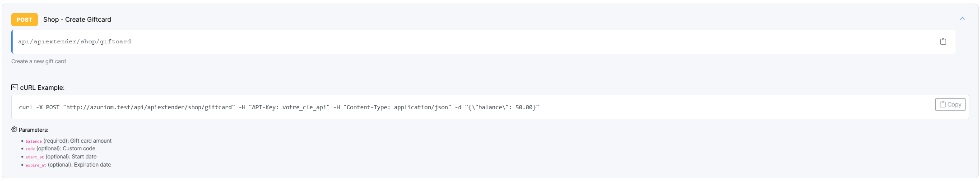
Task: Click the orange POST method badge
Action: [24, 19]
